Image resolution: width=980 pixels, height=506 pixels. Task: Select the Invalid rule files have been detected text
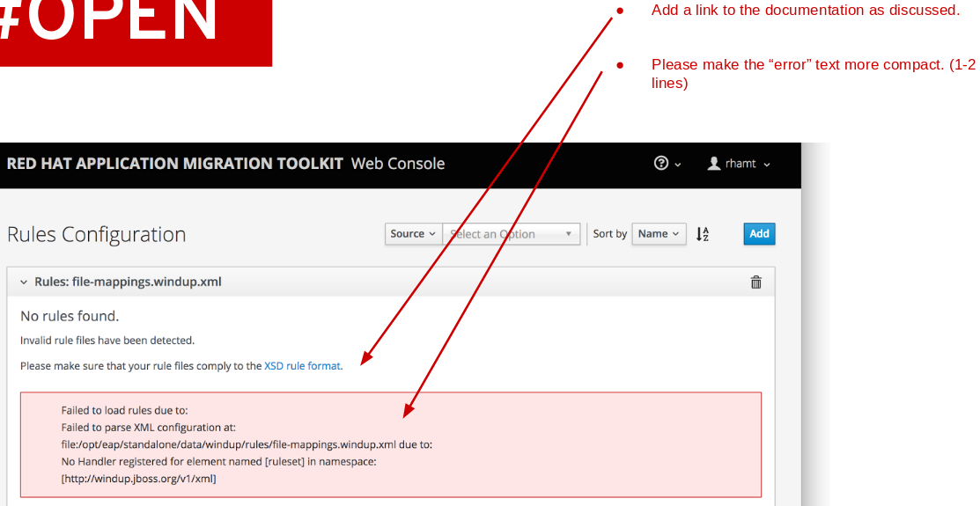tap(107, 341)
